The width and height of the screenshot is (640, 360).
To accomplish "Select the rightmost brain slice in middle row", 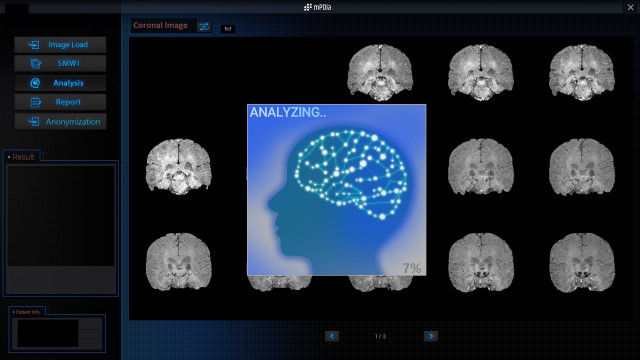I will tap(582, 167).
